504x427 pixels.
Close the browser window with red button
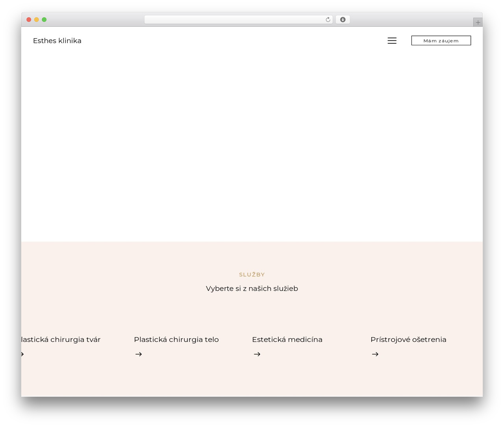[29, 20]
